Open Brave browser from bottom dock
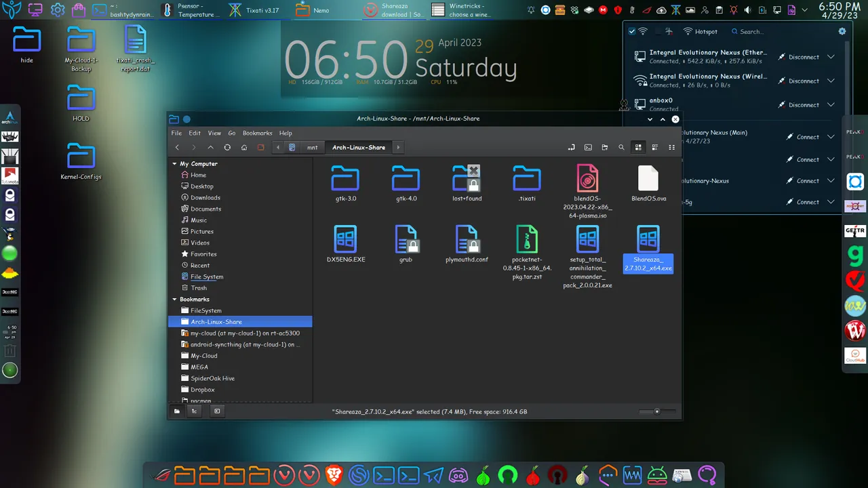Viewport: 868px width, 488px height. [x=334, y=475]
